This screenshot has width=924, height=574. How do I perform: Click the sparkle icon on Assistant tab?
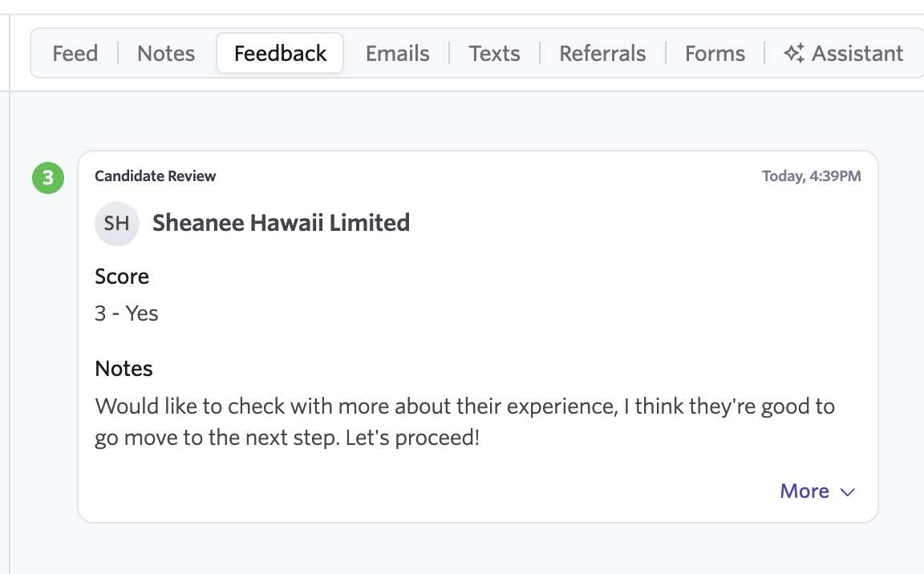coord(794,54)
